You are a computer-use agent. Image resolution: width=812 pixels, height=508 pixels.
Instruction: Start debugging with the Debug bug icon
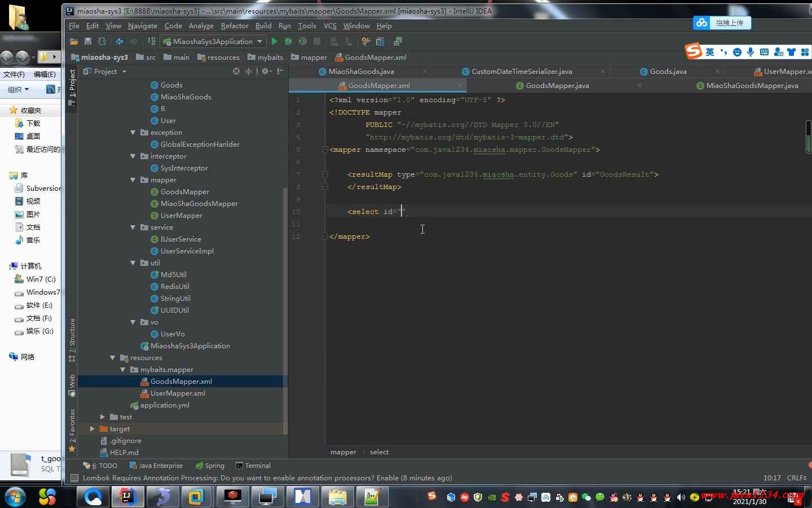(289, 41)
